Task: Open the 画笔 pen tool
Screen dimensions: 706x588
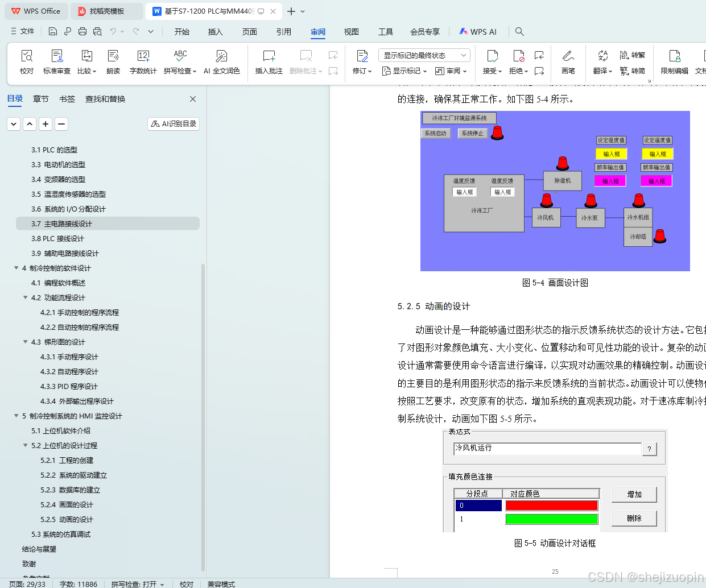Action: (568, 62)
